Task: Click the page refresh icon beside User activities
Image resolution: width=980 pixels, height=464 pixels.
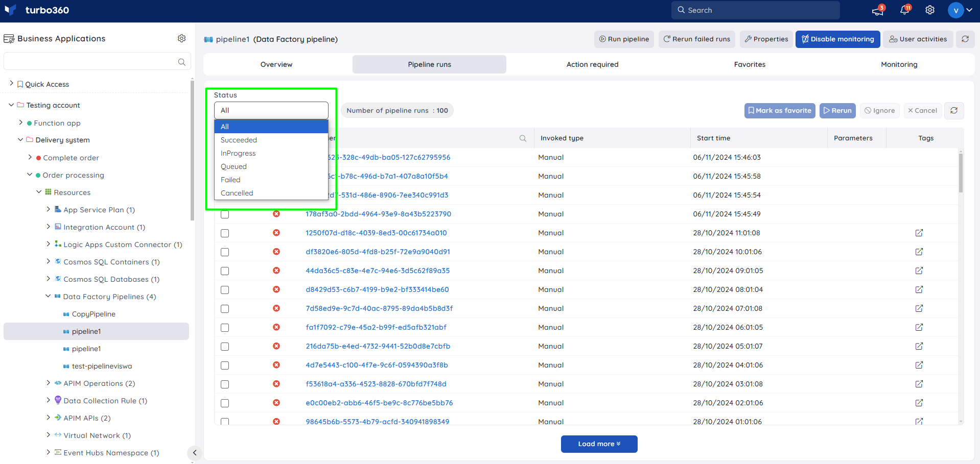Action: point(965,39)
